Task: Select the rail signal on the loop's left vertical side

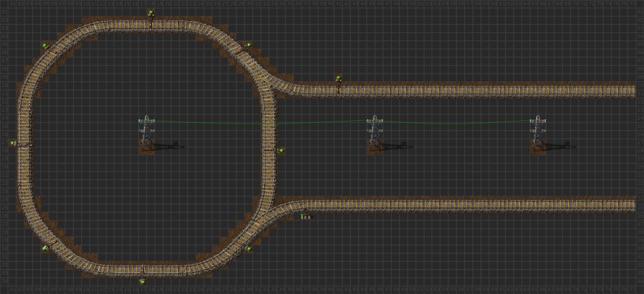Action: point(13,143)
